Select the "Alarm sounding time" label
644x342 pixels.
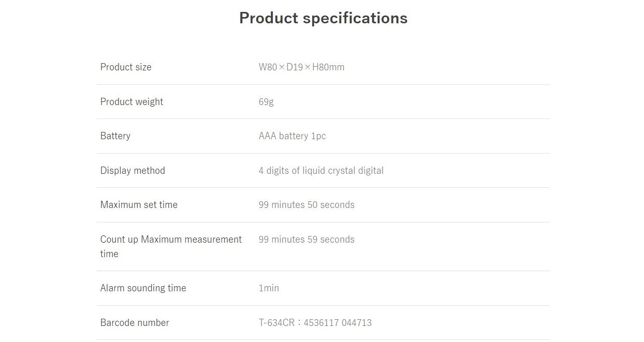click(x=143, y=288)
